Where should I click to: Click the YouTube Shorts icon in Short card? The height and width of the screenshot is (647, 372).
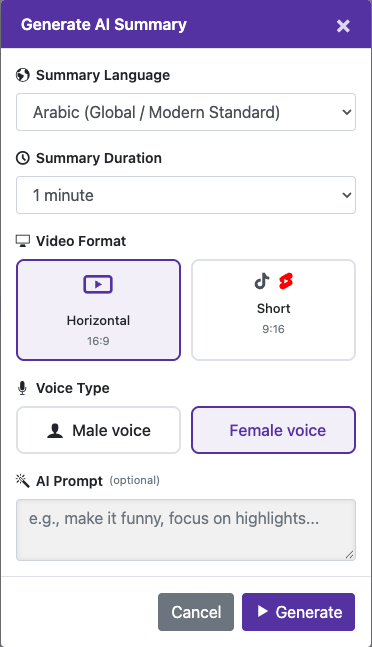(x=285, y=281)
